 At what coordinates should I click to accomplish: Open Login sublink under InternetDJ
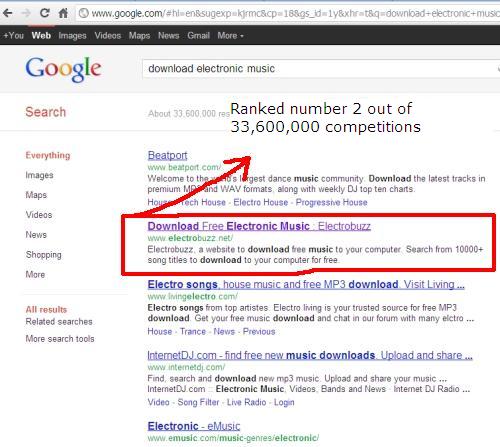pos(284,402)
